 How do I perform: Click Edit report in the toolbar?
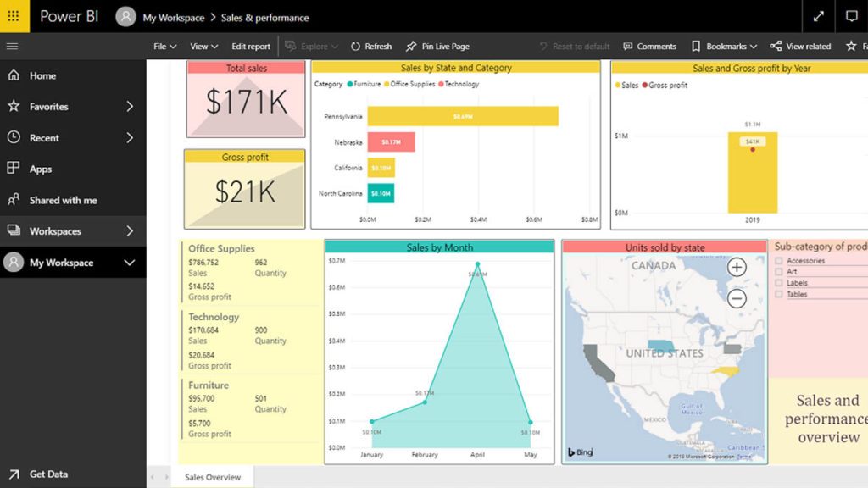tap(250, 46)
